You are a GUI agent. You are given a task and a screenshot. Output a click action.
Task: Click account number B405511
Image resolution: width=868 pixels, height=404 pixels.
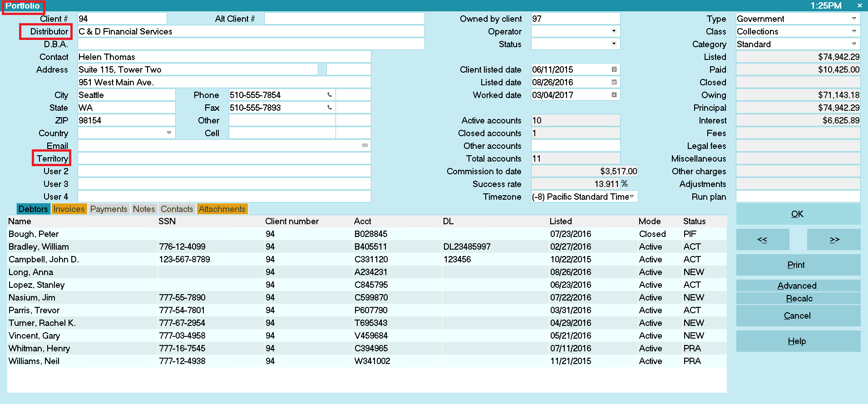coord(371,246)
